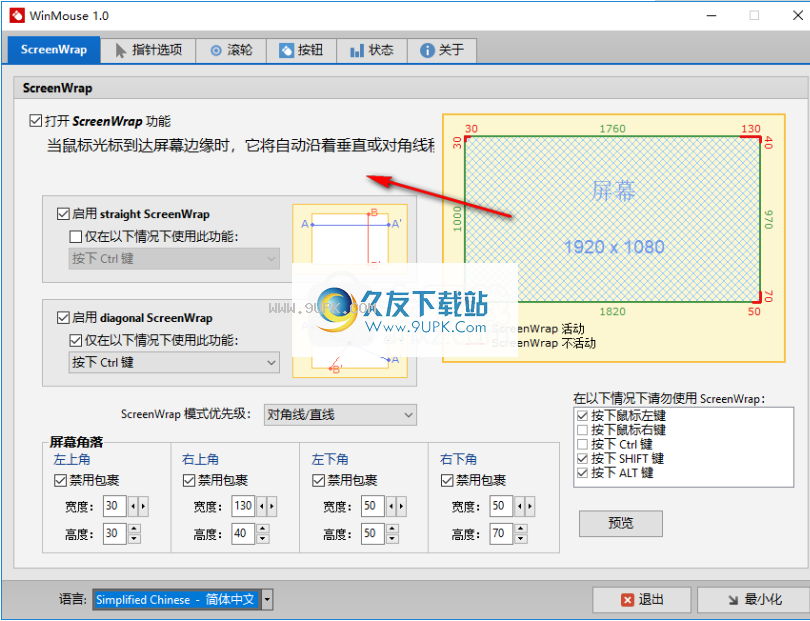
Task: Open the language dropdown arrow
Action: [267, 600]
